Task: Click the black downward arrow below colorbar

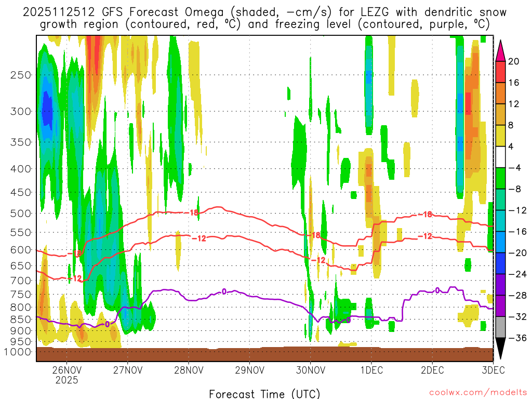Action: coord(500,348)
